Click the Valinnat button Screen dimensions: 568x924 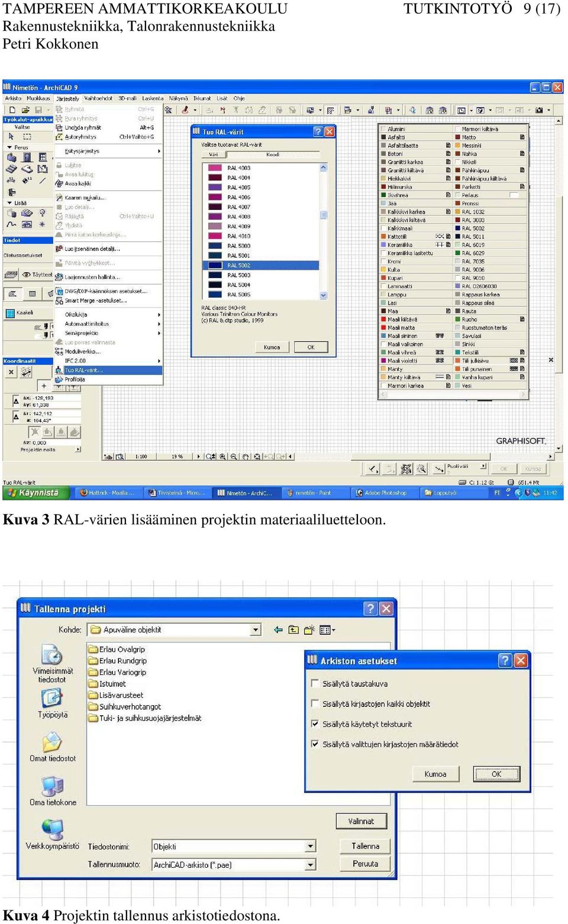pyautogui.click(x=361, y=821)
